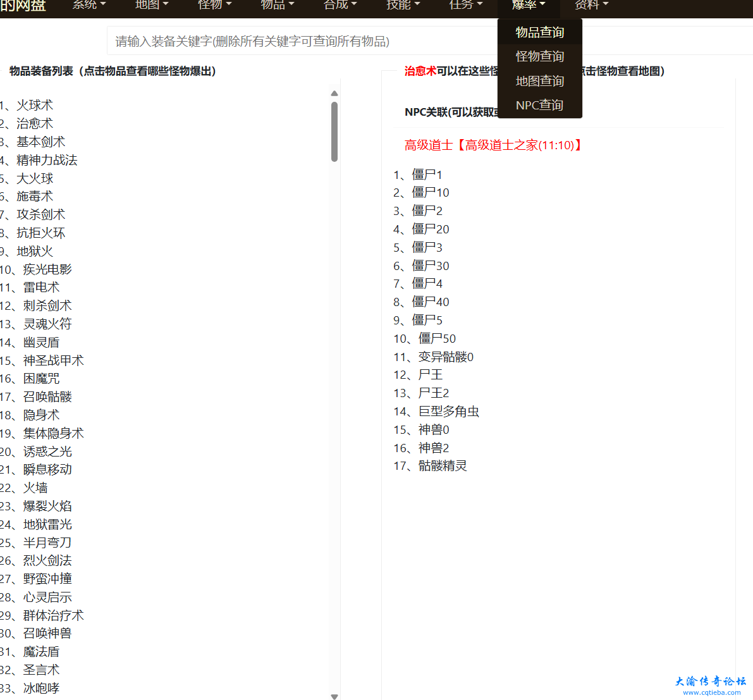Click the 魔法盾 entry
This screenshot has height=700, width=753.
[41, 651]
